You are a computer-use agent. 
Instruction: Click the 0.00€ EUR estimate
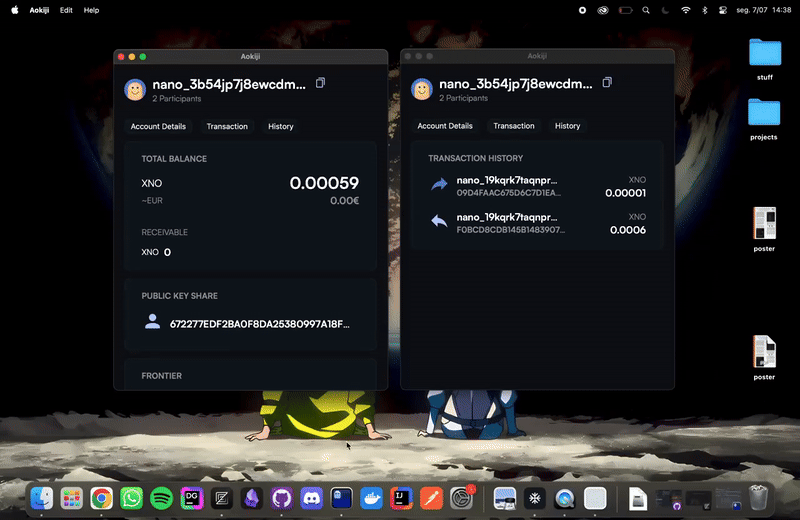coord(344,201)
